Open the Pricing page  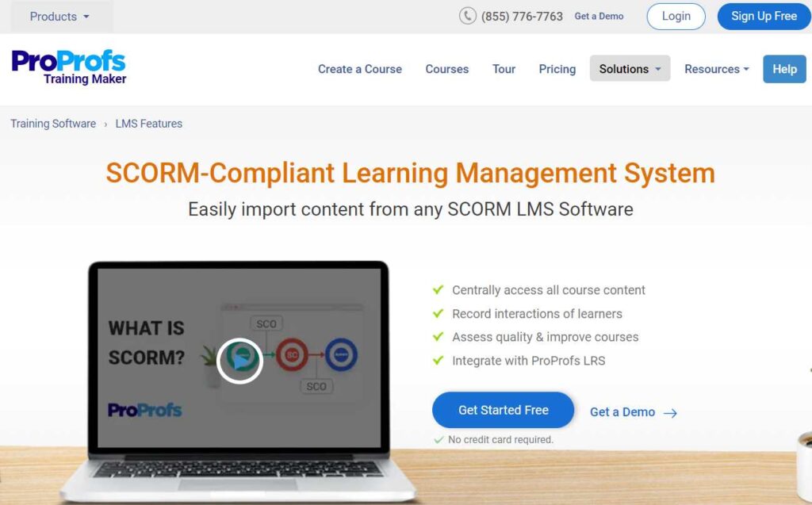click(x=557, y=69)
